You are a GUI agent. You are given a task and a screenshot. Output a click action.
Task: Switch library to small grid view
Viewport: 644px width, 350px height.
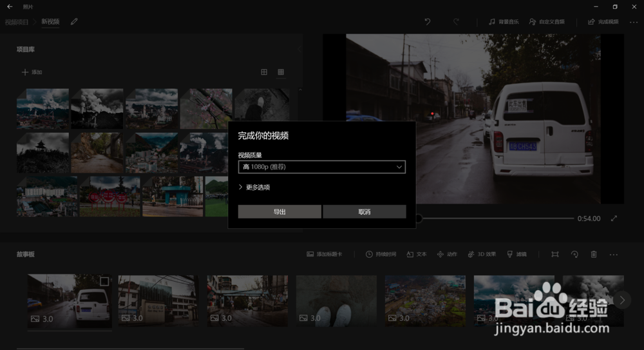pyautogui.click(x=281, y=72)
